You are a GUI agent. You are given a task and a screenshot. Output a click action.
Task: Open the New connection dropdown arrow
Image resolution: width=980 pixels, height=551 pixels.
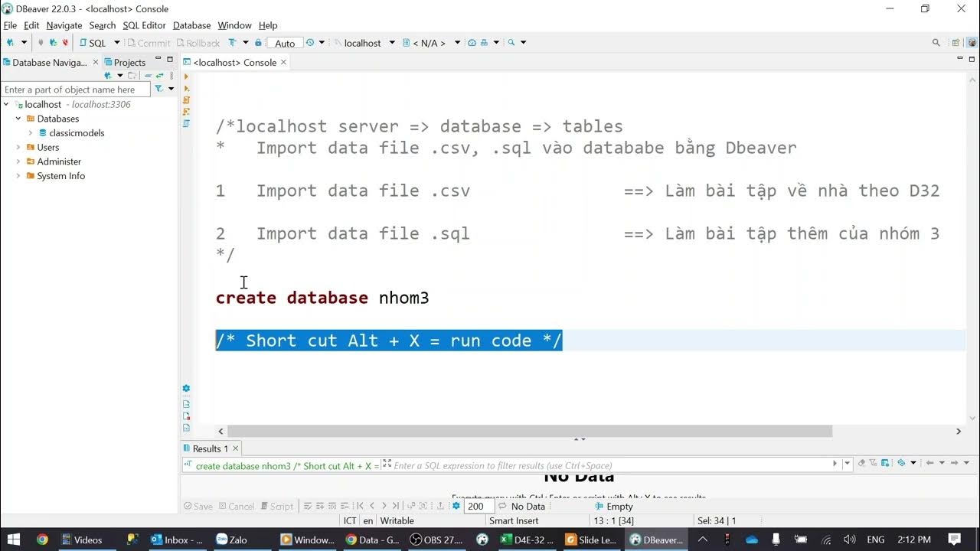[x=24, y=43]
